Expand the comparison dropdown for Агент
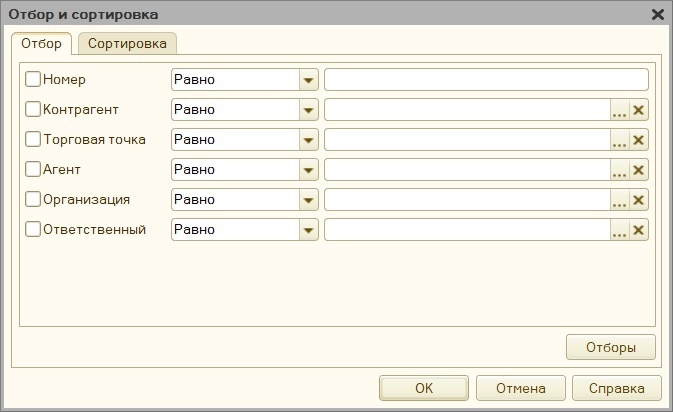673x412 pixels. (x=308, y=170)
